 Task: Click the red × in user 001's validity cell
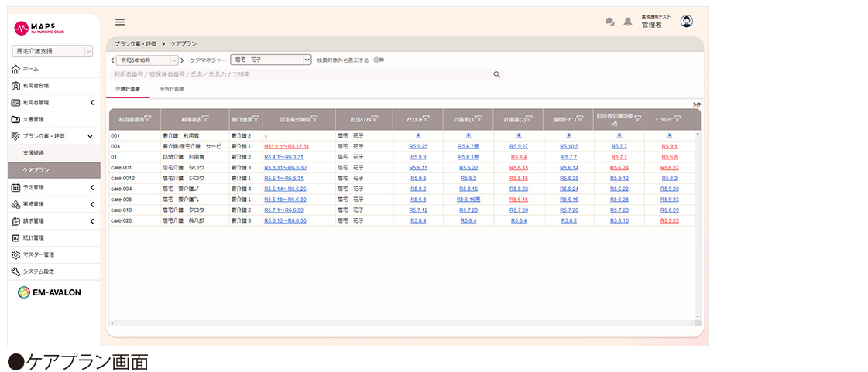pyautogui.click(x=266, y=136)
